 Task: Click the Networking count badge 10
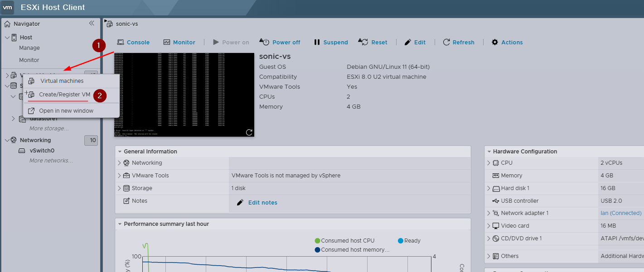pyautogui.click(x=91, y=140)
